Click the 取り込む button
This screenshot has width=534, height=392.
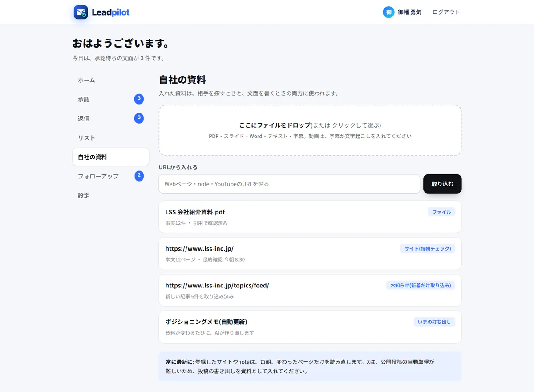point(442,184)
